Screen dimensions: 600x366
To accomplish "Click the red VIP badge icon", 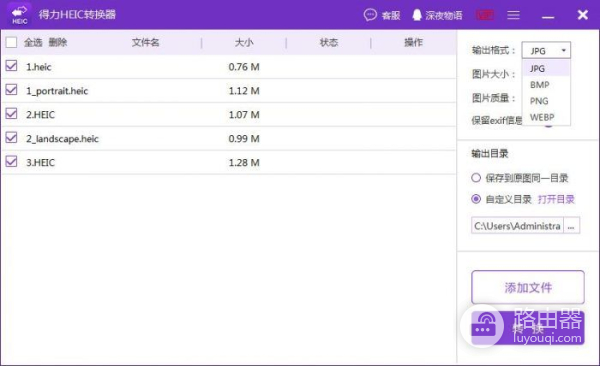I will tap(485, 15).
